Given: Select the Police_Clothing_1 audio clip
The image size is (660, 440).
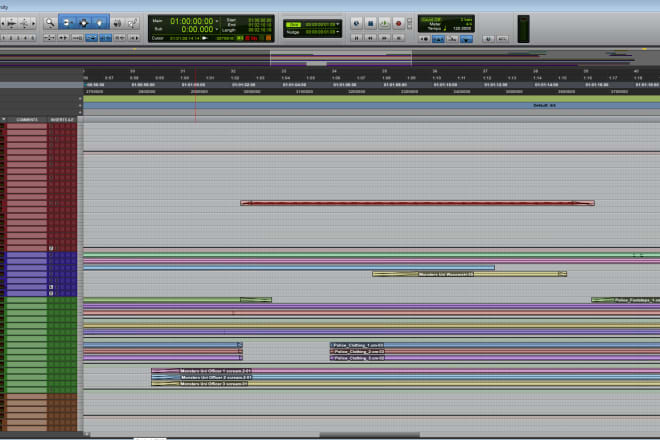Looking at the screenshot, I should 357,346.
